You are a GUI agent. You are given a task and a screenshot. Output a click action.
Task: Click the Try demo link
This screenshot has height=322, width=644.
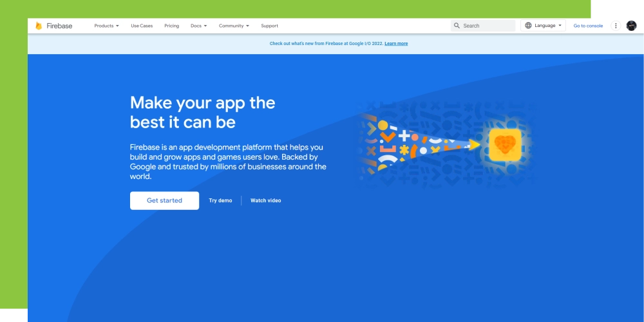[220, 200]
